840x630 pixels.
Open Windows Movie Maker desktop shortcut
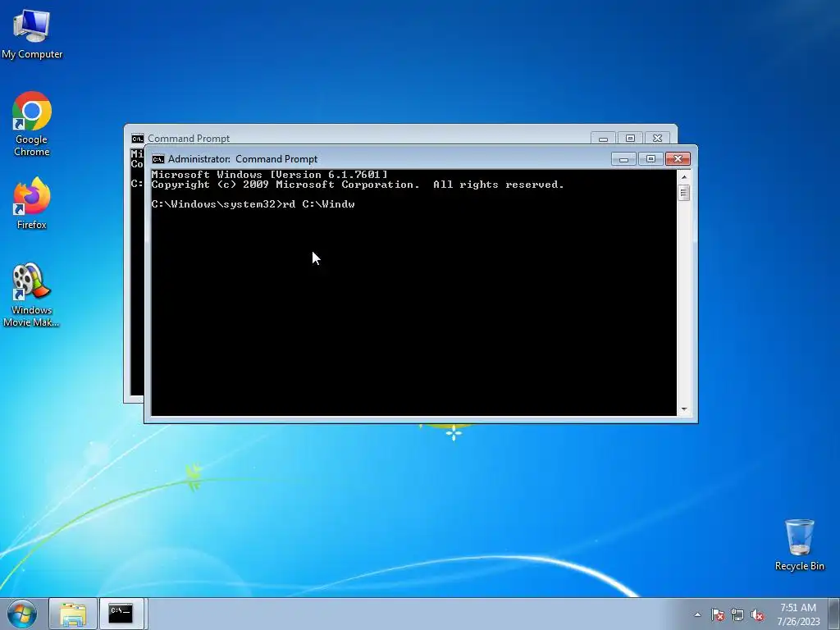click(32, 294)
